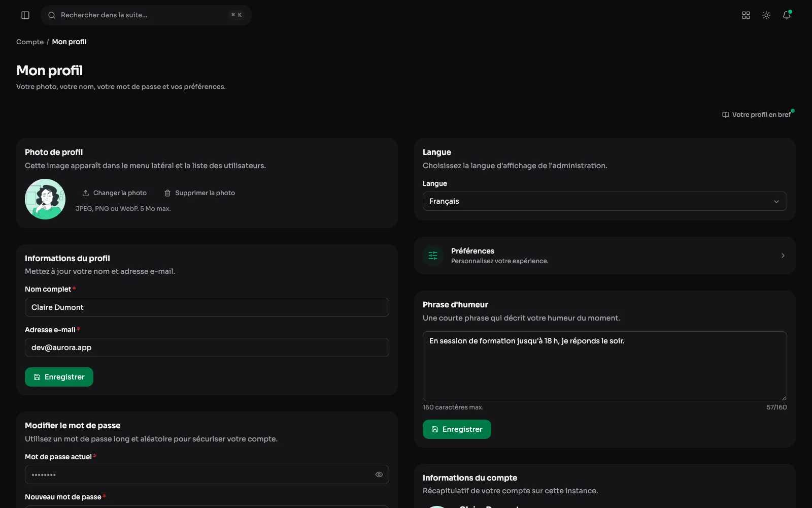
Task: Open the notifications bell
Action: [787, 15]
